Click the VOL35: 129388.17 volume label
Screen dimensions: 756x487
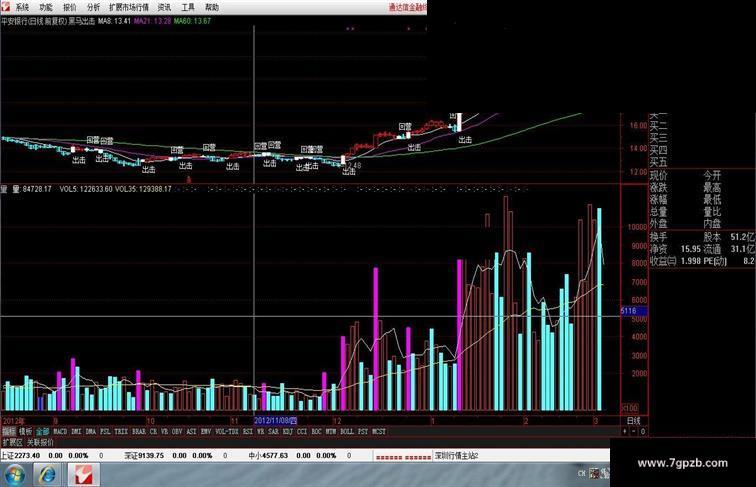pyautogui.click(x=143, y=189)
